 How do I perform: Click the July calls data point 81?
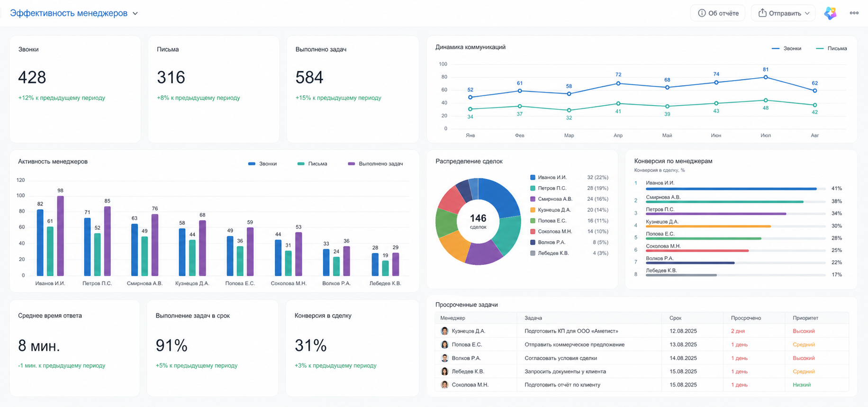pyautogui.click(x=766, y=77)
